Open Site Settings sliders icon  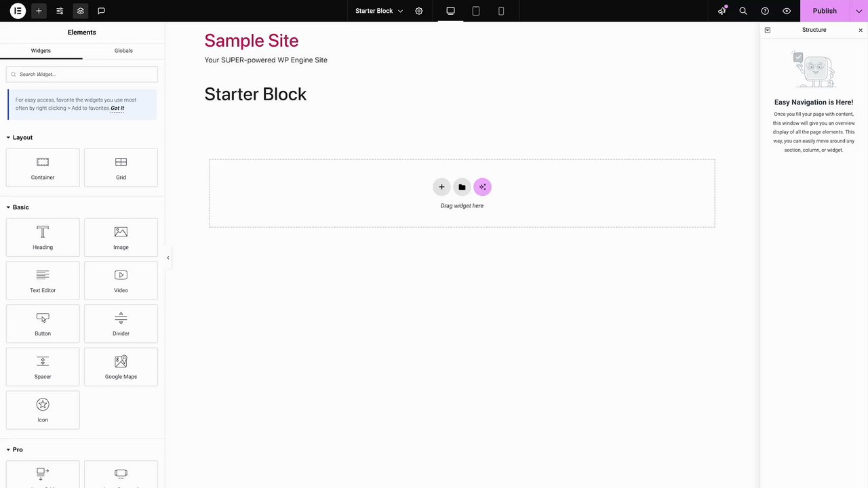(60, 11)
